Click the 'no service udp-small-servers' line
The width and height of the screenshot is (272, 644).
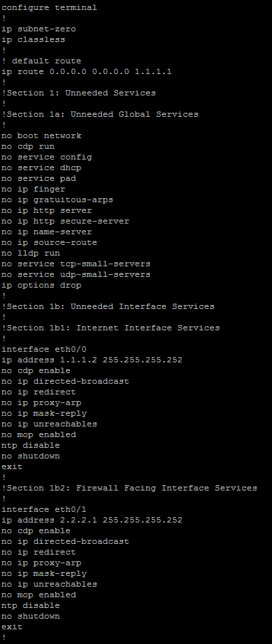pyautogui.click(x=76, y=274)
